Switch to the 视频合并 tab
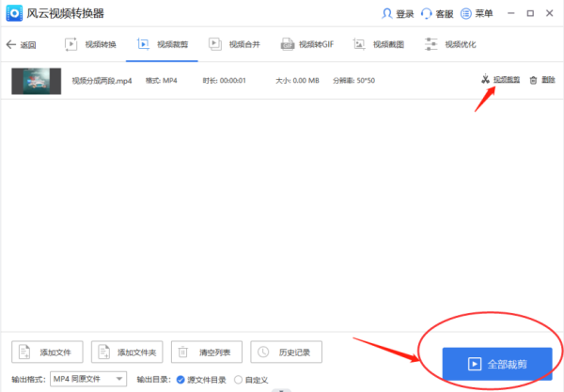564x392 pixels. point(234,44)
